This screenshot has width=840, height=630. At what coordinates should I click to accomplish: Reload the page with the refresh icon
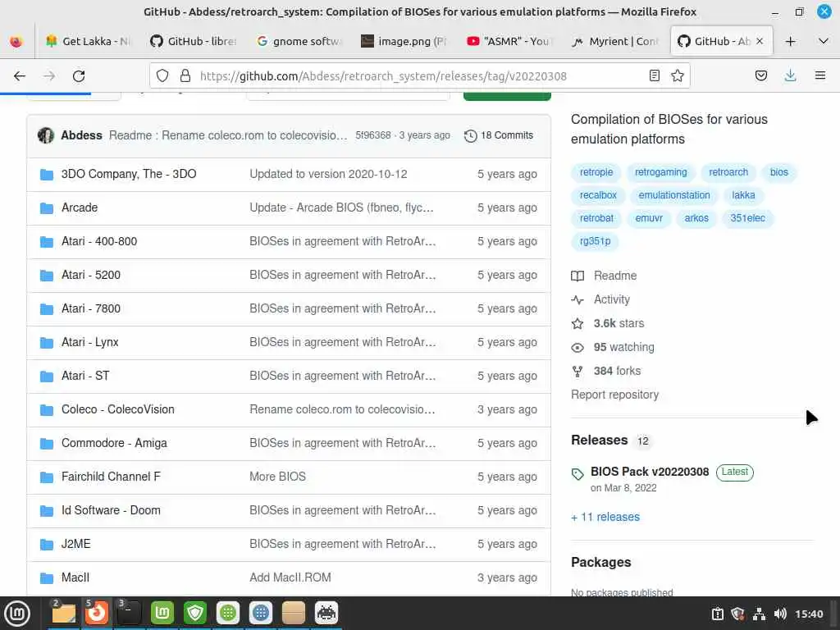tap(79, 76)
